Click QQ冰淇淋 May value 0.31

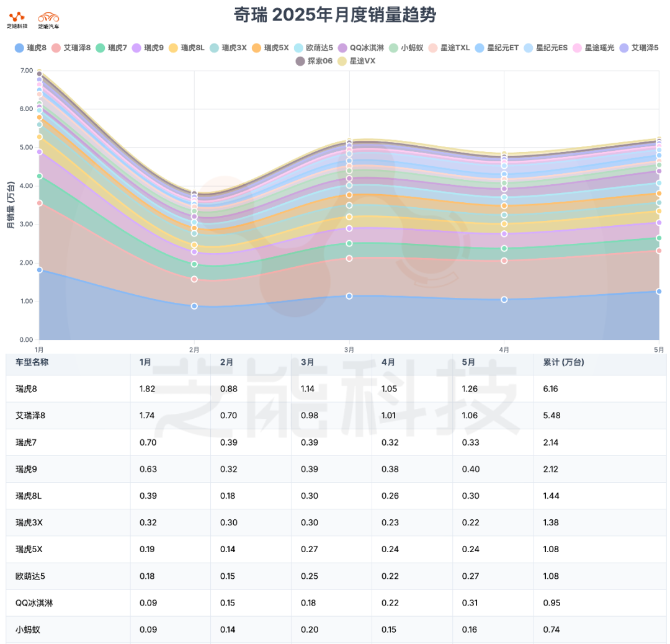point(470,603)
